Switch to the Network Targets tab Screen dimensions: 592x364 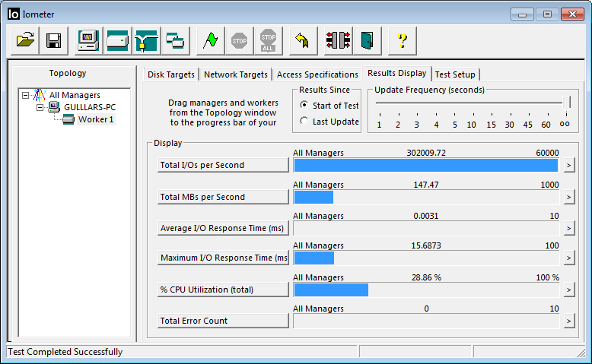coord(236,74)
